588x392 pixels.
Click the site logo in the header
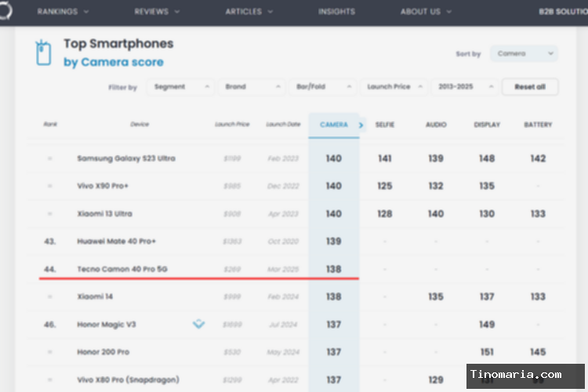click(x=5, y=10)
